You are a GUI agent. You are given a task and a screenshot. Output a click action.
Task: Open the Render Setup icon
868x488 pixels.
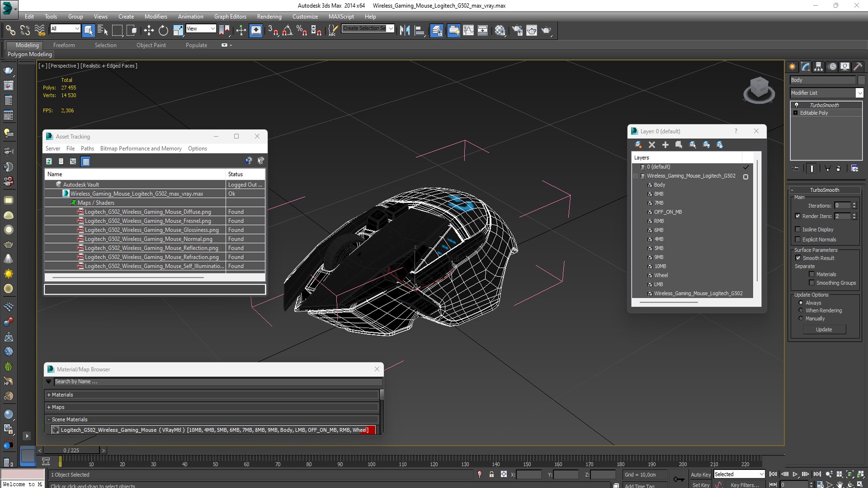517,30
